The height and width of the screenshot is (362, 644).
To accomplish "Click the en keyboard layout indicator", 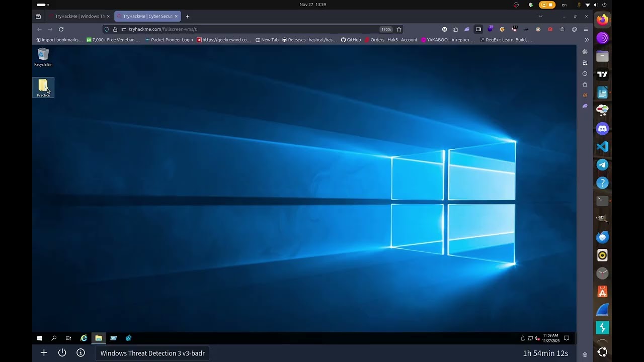I will point(564,5).
